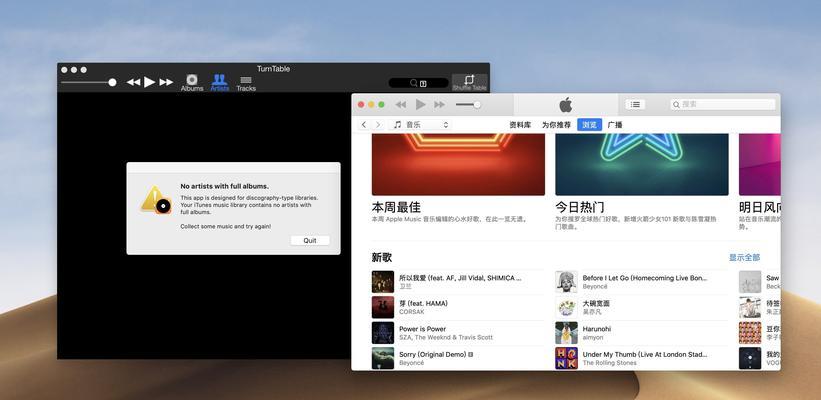Click album art for 所以我爱
Image resolution: width=821 pixels, height=400 pixels.
(x=383, y=282)
